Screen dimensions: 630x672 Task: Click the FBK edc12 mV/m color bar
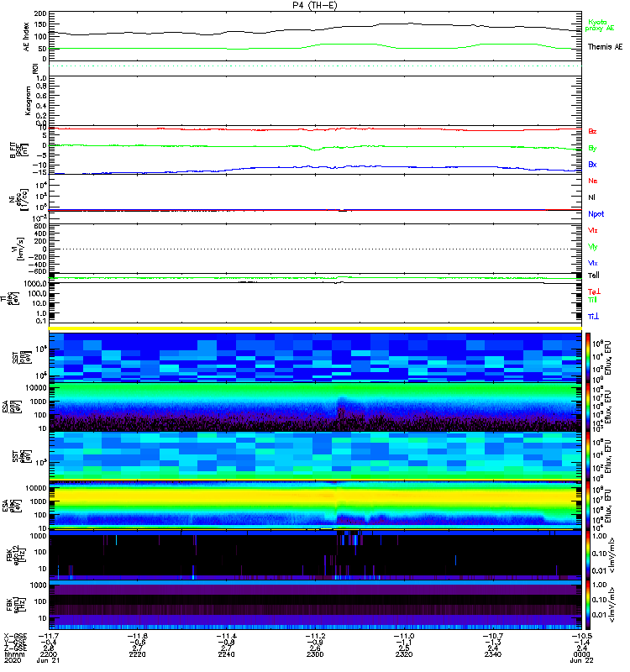pos(588,555)
